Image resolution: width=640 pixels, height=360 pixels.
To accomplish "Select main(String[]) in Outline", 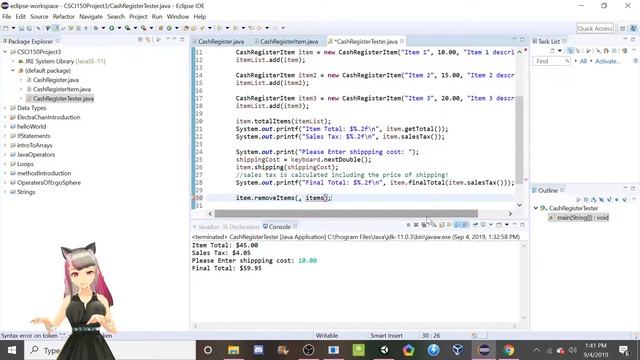I will [579, 218].
